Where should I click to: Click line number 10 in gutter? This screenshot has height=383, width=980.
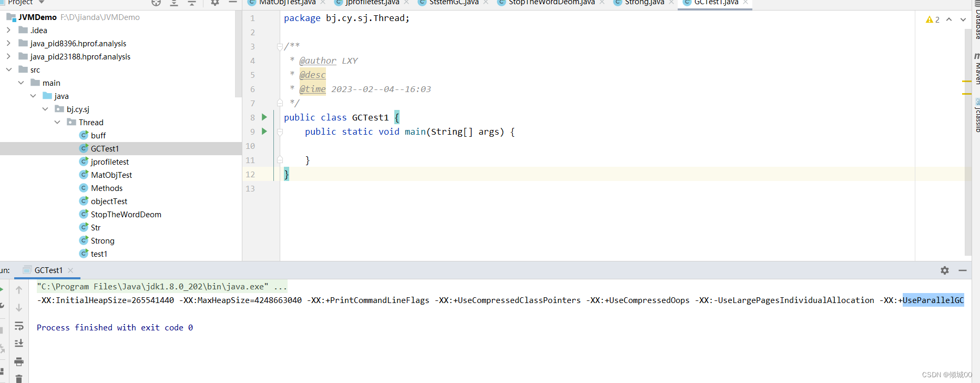click(x=250, y=146)
